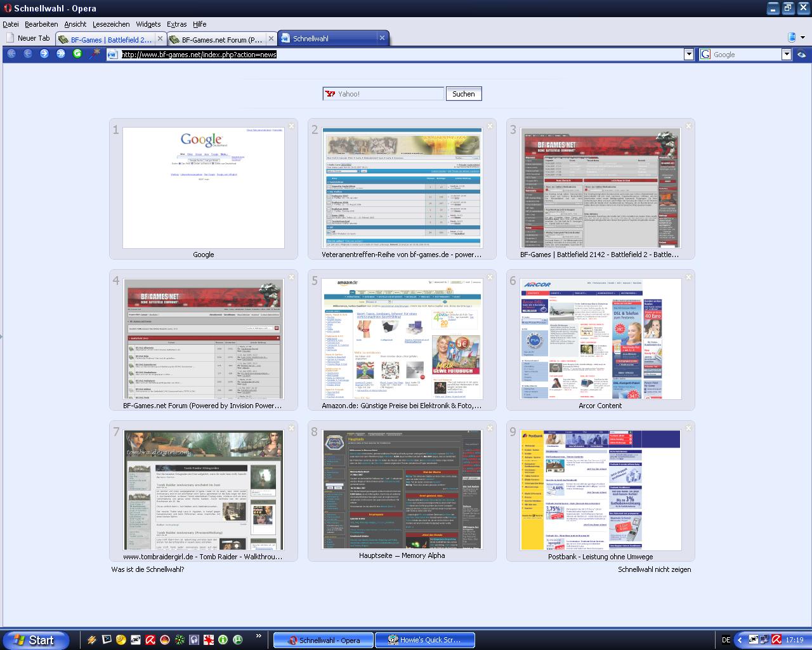Click the headphones quick launch icon
The image size is (812, 650).
pos(194,640)
